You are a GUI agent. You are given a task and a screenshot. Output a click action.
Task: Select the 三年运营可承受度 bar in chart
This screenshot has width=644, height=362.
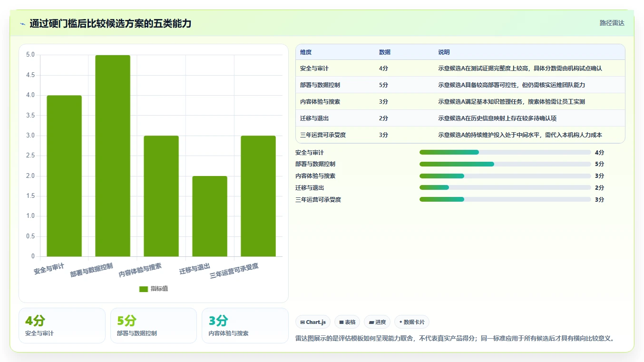(x=258, y=196)
